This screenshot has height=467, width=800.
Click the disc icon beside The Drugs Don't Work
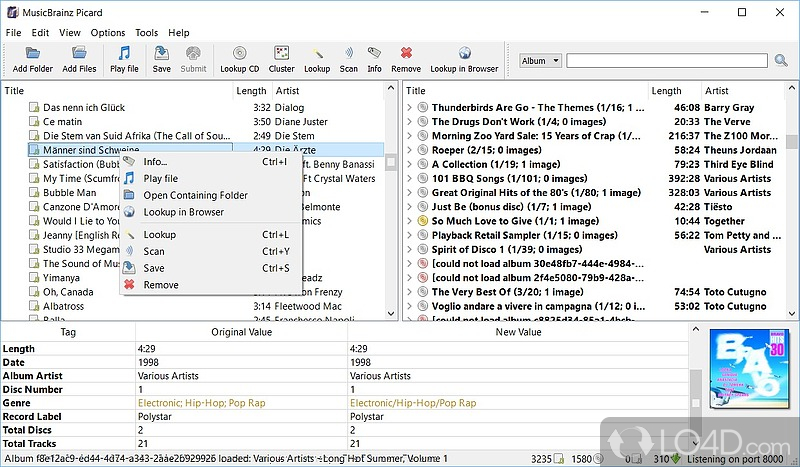pos(422,121)
